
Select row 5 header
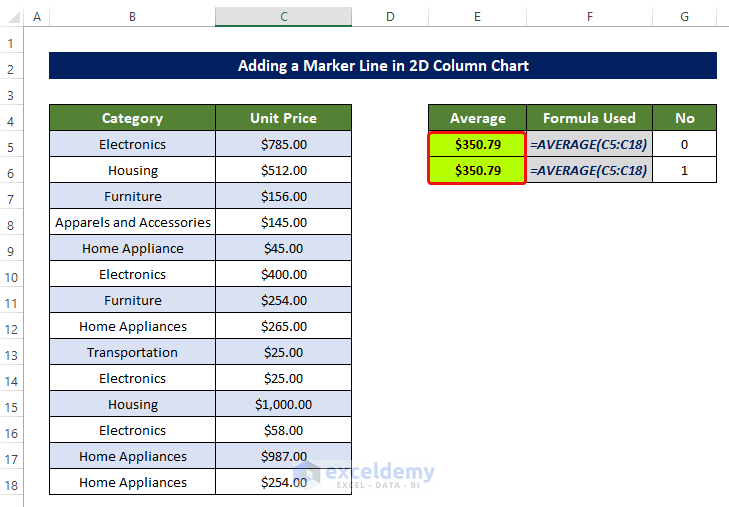tap(10, 145)
